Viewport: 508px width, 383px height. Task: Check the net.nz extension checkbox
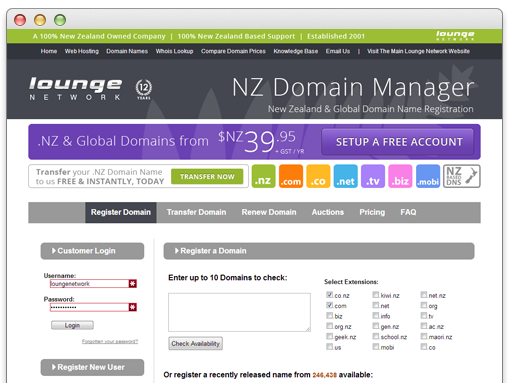tap(424, 295)
